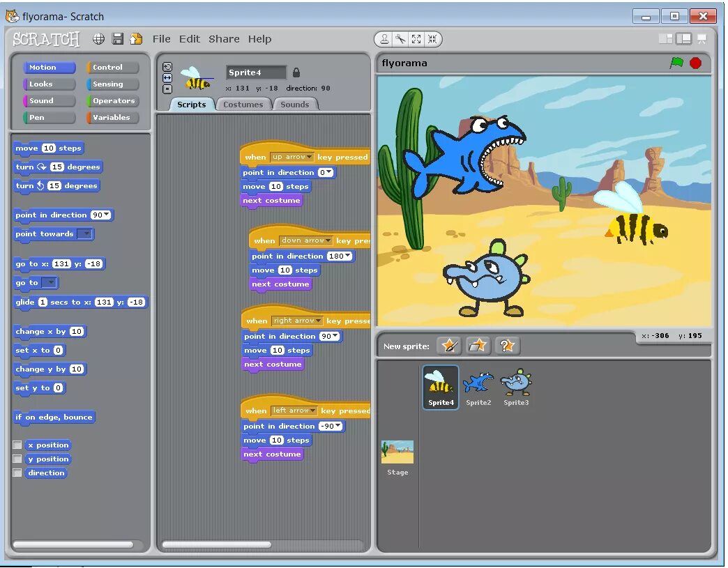Select the Control block category
The image size is (728, 568).
click(112, 67)
